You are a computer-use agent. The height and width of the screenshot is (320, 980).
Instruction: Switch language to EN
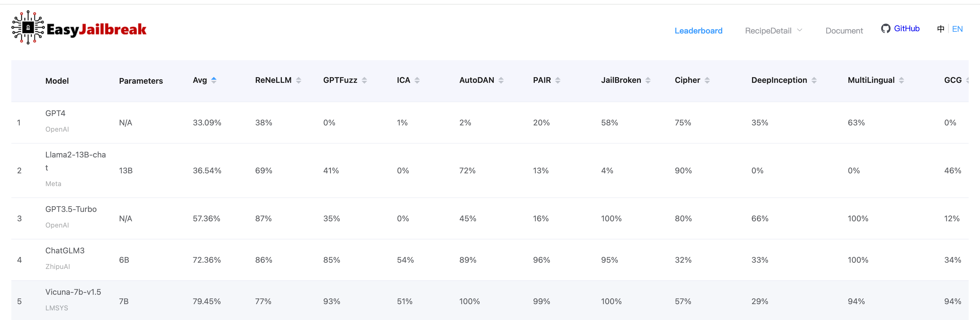point(957,29)
